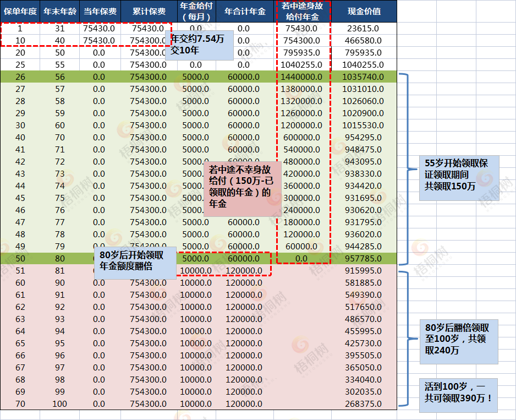Select the 80岁后开始领取 callout box

pyautogui.click(x=135, y=263)
